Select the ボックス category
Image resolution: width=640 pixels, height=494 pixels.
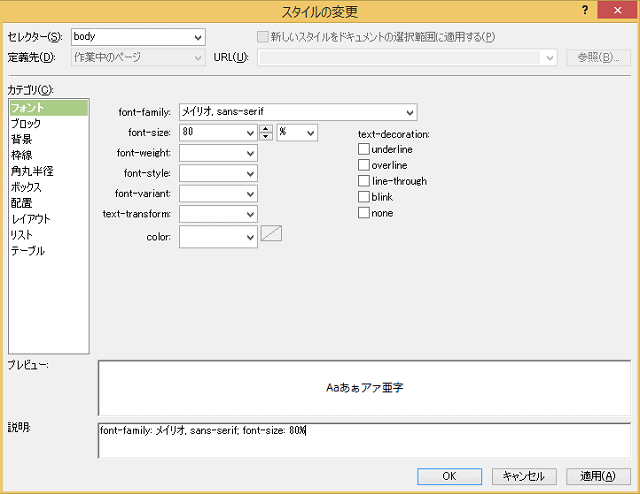(49, 187)
